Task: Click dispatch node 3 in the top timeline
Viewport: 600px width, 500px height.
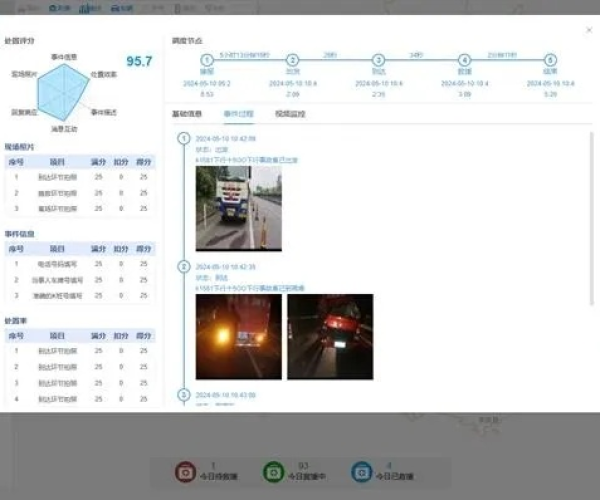Action: pyautogui.click(x=378, y=60)
